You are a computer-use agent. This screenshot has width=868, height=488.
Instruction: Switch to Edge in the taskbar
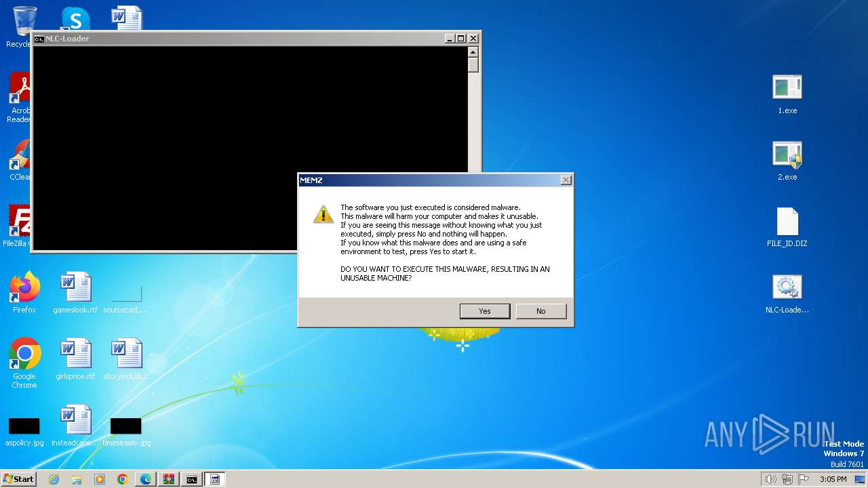click(x=146, y=479)
